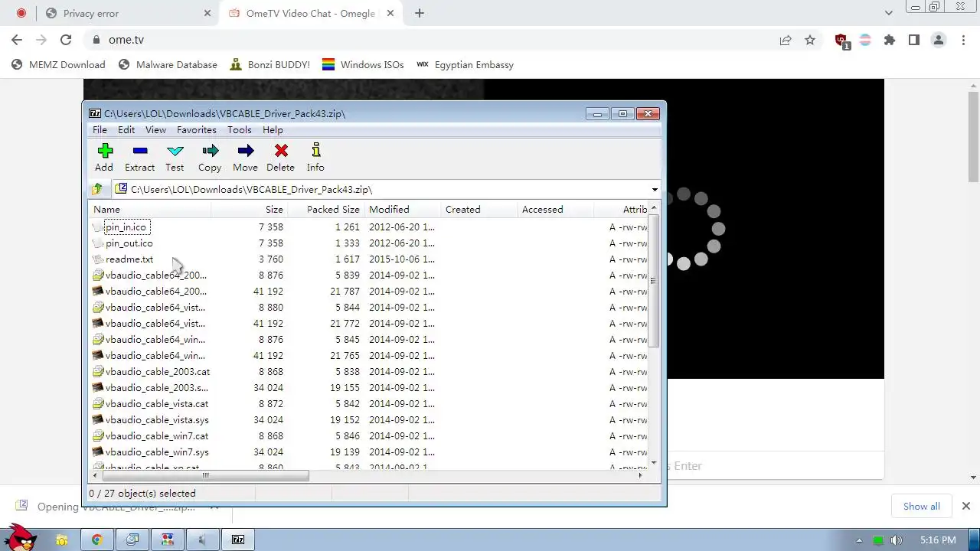980x551 pixels.
Task: Click the ome.tv address bar
Action: click(429, 40)
